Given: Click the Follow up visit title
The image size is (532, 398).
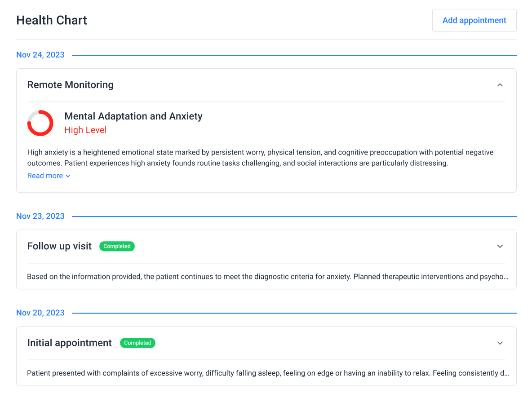Looking at the screenshot, I should (x=59, y=246).
